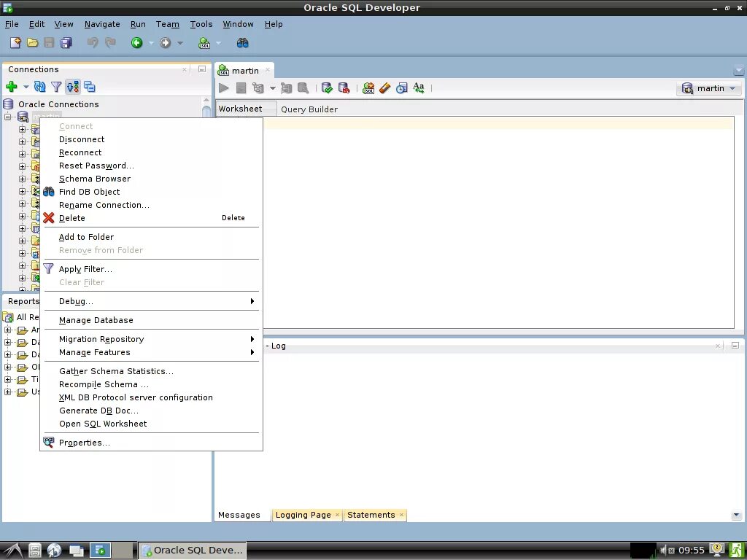Choose Reset Password from the context menu
Viewport: 747px width, 560px height.
tap(152, 166)
